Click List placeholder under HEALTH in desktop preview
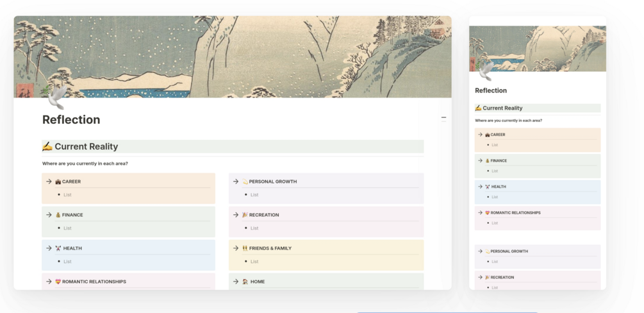Screen dimensions: 644x313 point(67,262)
